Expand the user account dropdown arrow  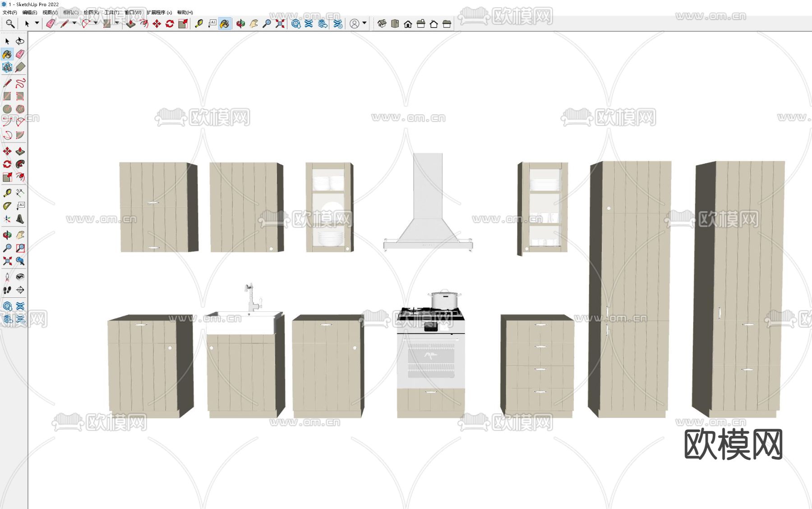click(x=364, y=23)
